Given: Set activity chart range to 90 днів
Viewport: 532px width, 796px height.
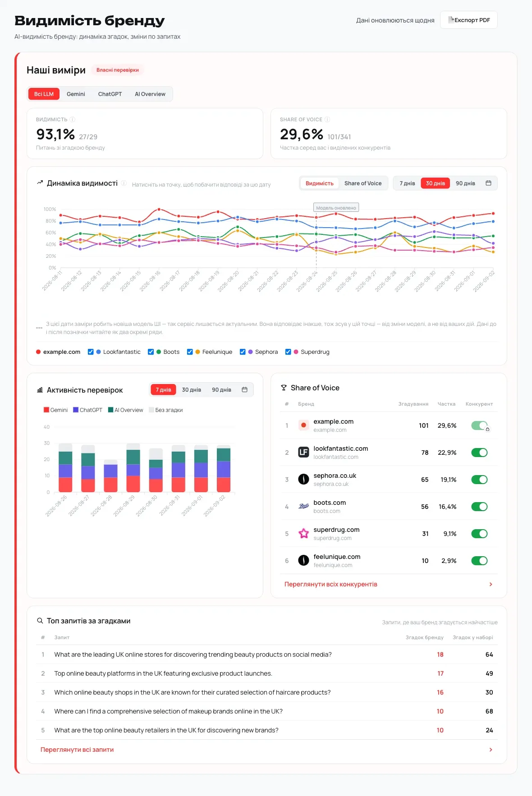Looking at the screenshot, I should click(x=221, y=390).
